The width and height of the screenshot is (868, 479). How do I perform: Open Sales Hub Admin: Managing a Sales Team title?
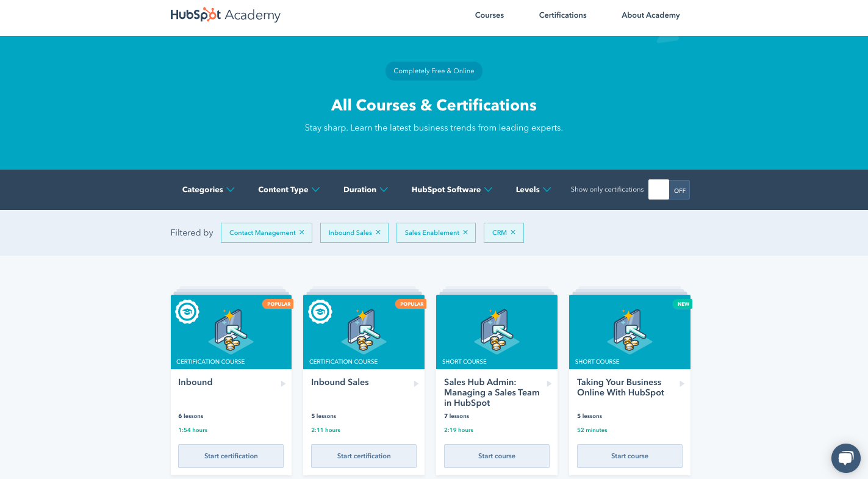492,392
